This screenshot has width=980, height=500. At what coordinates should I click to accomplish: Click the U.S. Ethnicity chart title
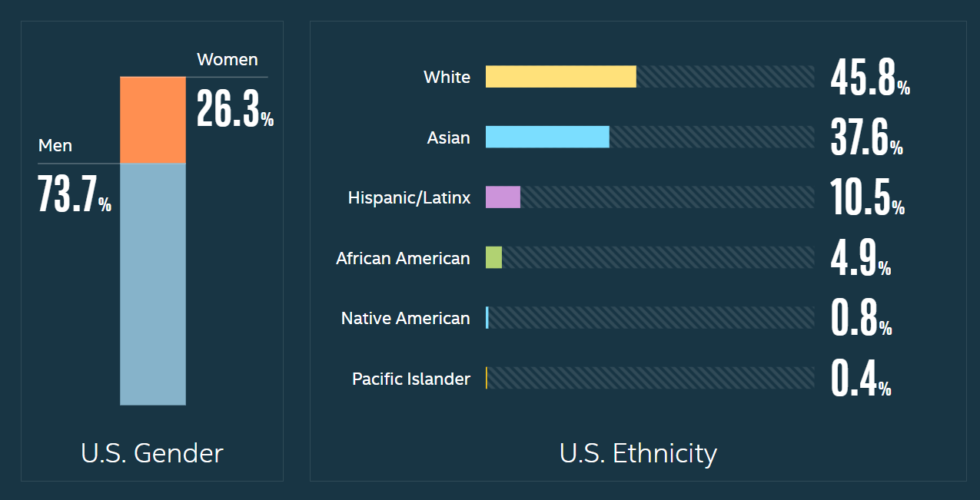pos(638,453)
